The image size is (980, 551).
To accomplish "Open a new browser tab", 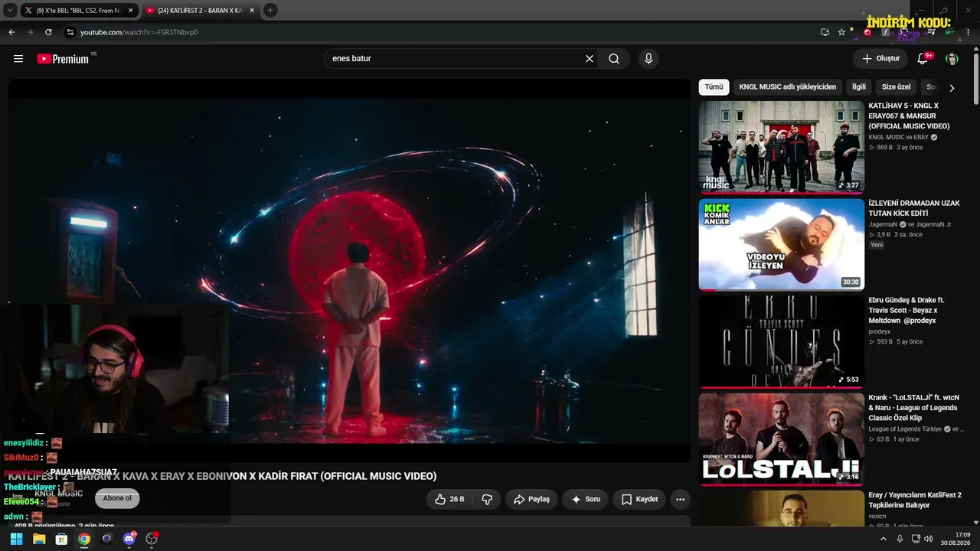I will [270, 11].
